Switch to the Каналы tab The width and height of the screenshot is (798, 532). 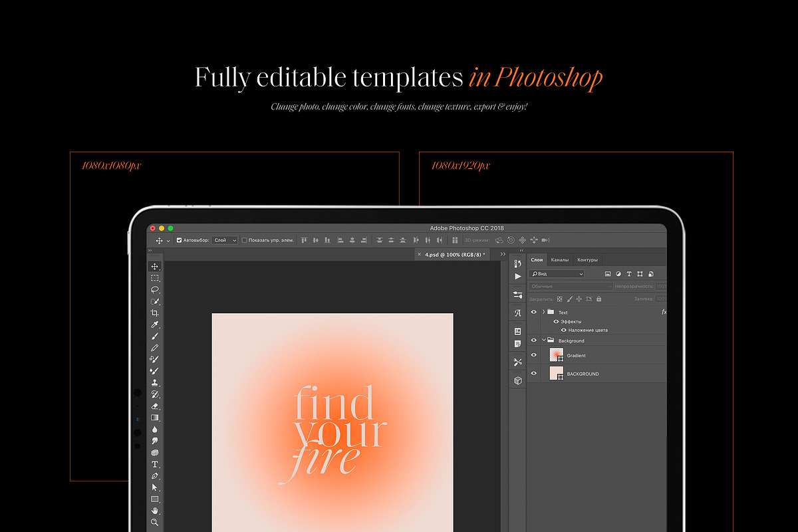click(559, 260)
